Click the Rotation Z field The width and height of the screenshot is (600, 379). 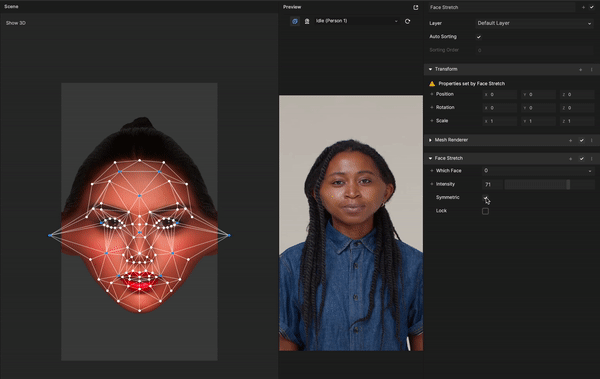pos(577,108)
